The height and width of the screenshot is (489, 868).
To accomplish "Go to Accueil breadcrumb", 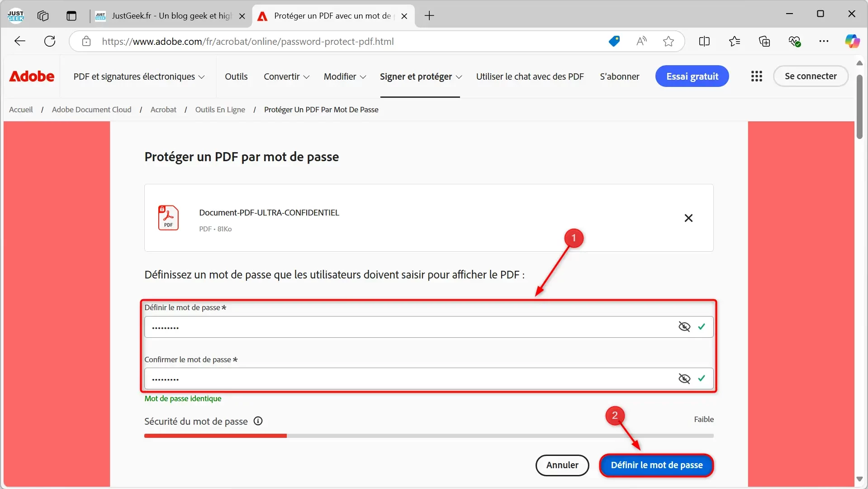I will pos(21,110).
